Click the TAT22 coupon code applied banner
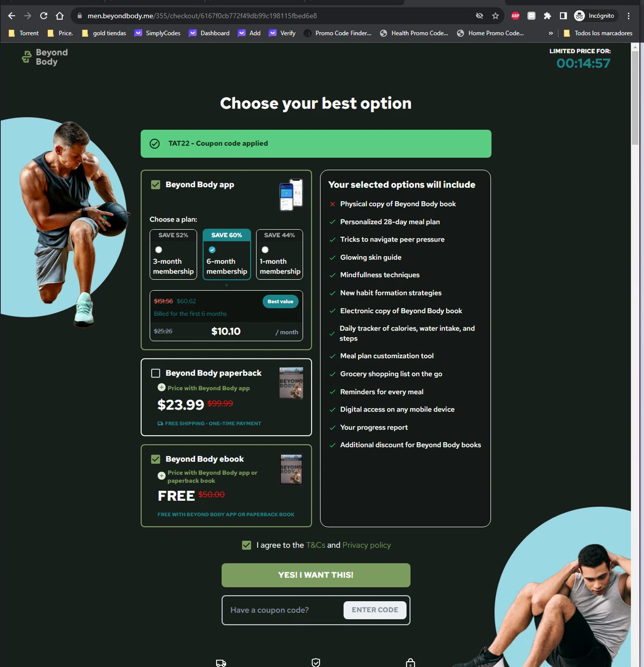Image resolution: width=644 pixels, height=667 pixels. 316,144
